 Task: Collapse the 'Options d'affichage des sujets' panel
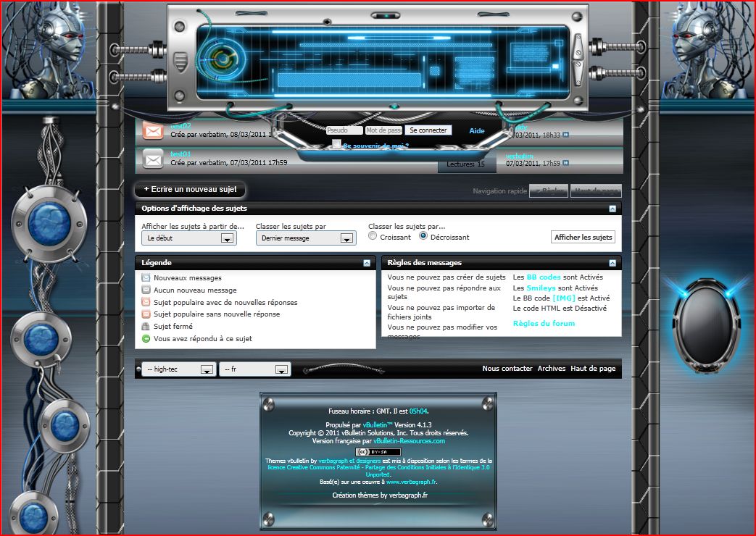coord(612,209)
